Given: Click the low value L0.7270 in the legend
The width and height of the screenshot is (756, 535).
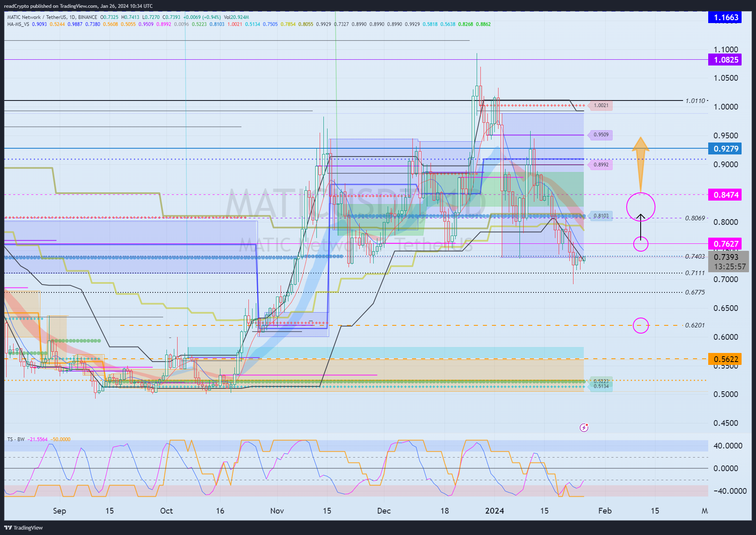Looking at the screenshot, I should point(151,17).
